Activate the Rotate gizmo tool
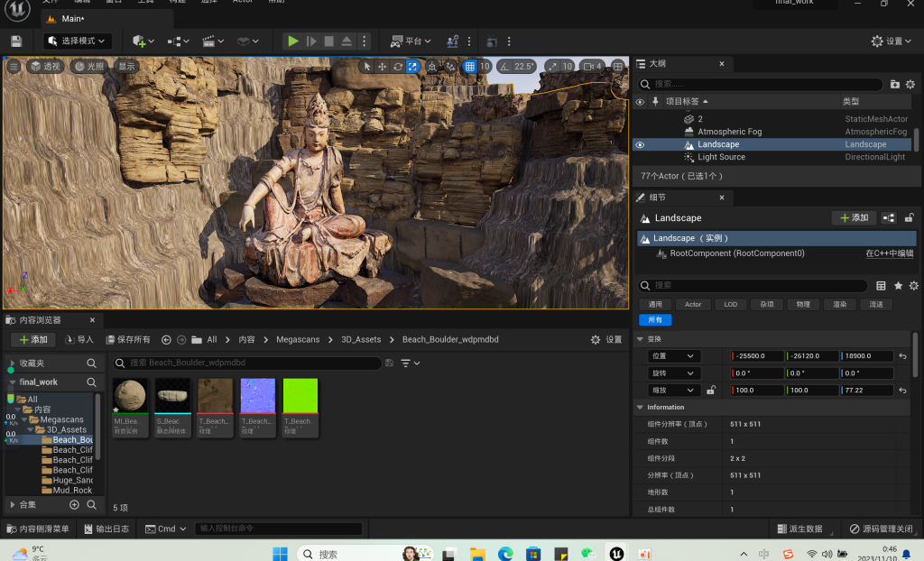The height and width of the screenshot is (561, 924). [398, 67]
